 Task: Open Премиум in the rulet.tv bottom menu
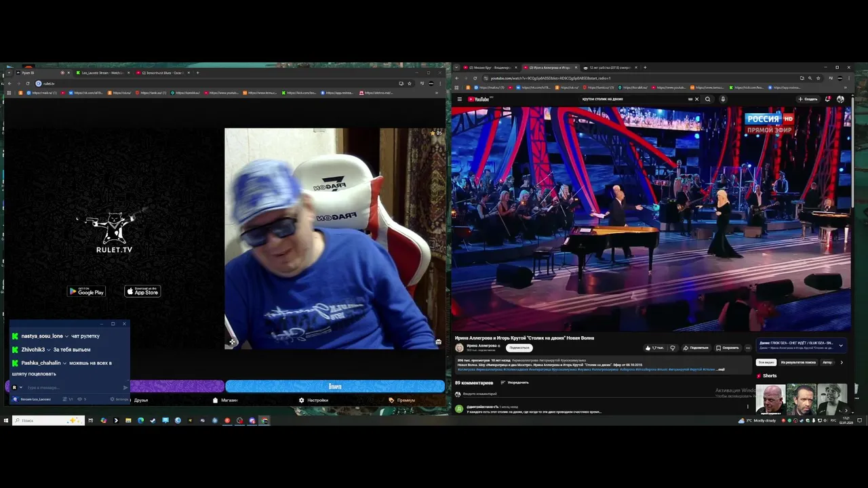coord(402,400)
